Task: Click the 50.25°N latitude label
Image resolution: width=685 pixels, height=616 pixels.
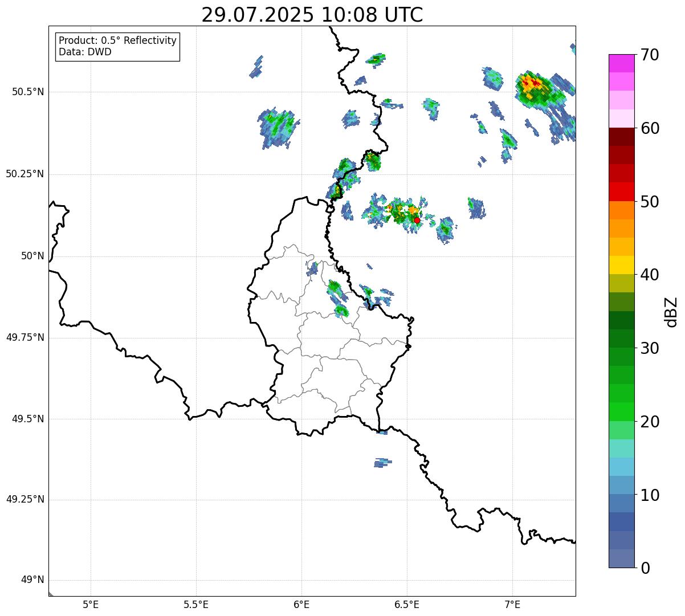Action: (25, 174)
